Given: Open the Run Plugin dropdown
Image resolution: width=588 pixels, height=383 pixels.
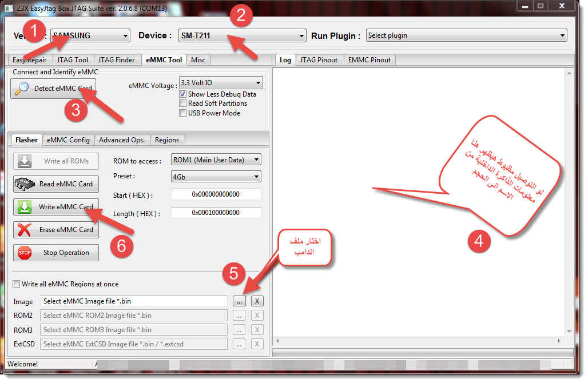Looking at the screenshot, I should [467, 35].
